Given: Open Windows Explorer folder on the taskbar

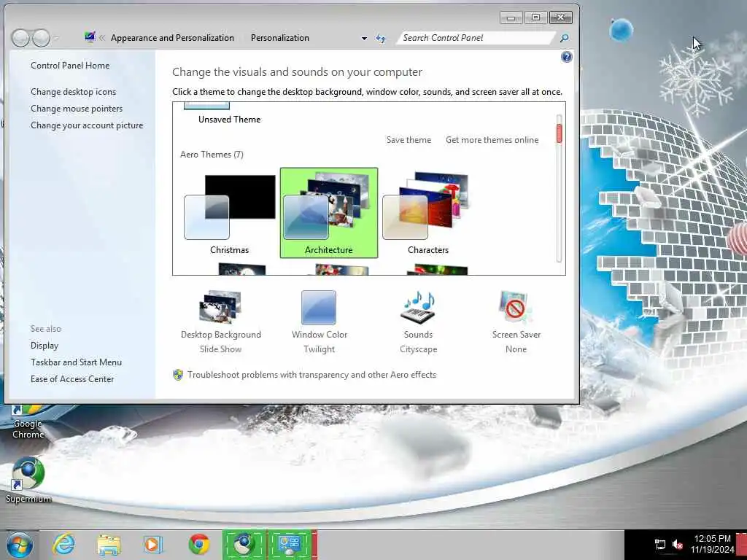Looking at the screenshot, I should click(x=109, y=544).
